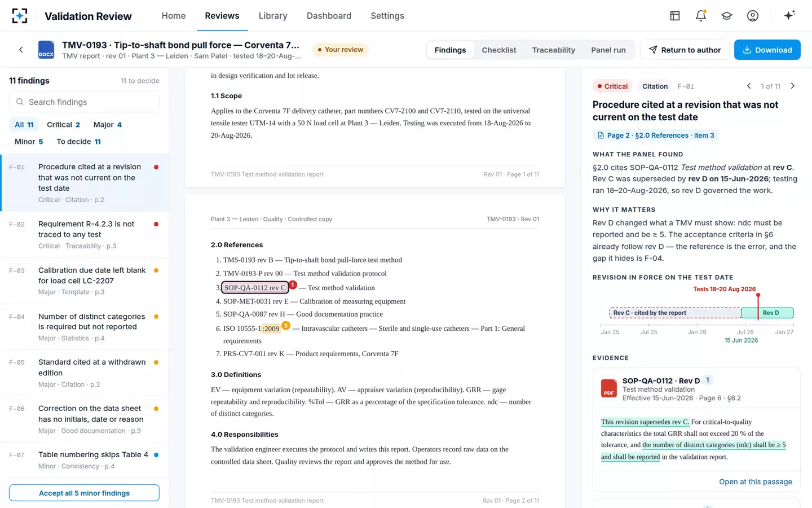Image resolution: width=812 pixels, height=508 pixels.
Task: Follow the Open at this passage link
Action: click(756, 481)
